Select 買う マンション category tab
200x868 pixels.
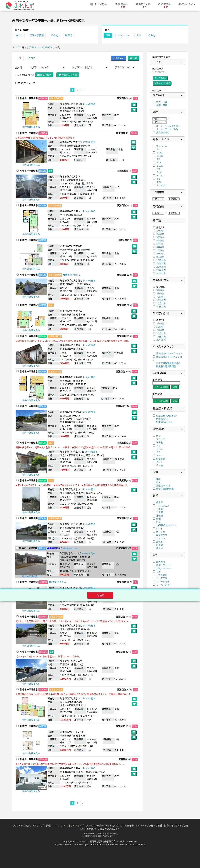pyautogui.click(x=123, y=35)
